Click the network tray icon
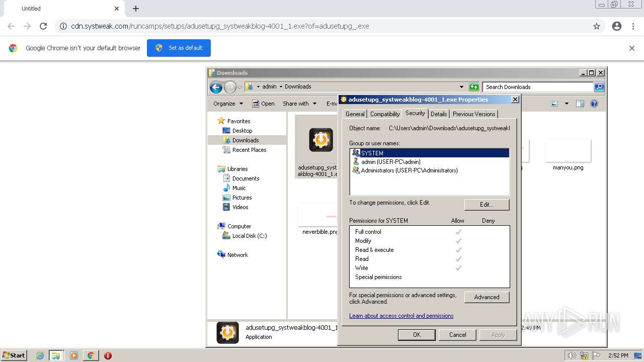644x362 pixels. pos(584,355)
